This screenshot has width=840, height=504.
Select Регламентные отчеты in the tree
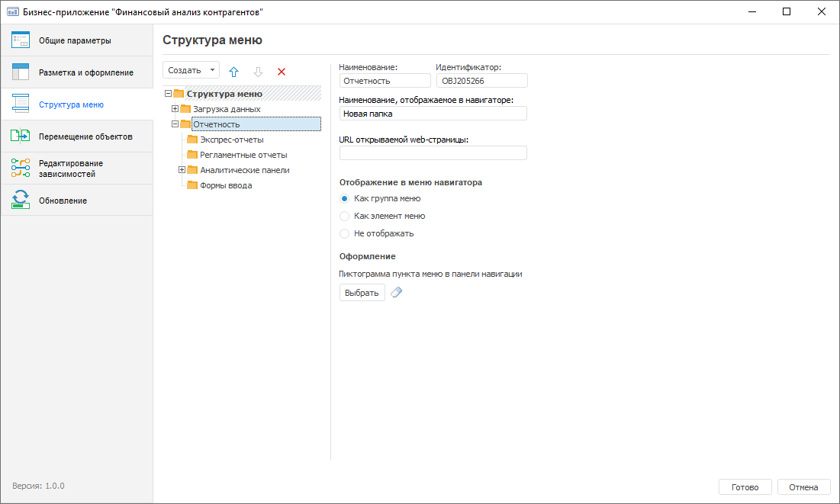(243, 155)
